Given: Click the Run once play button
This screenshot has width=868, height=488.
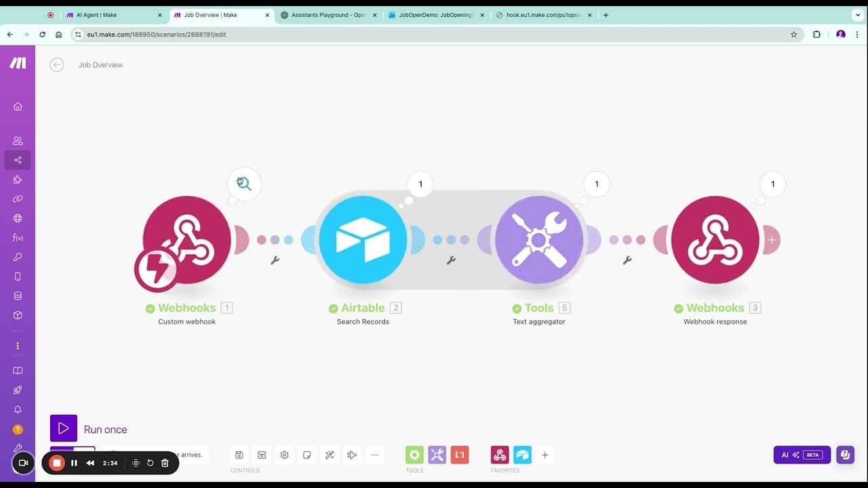Looking at the screenshot, I should [64, 428].
